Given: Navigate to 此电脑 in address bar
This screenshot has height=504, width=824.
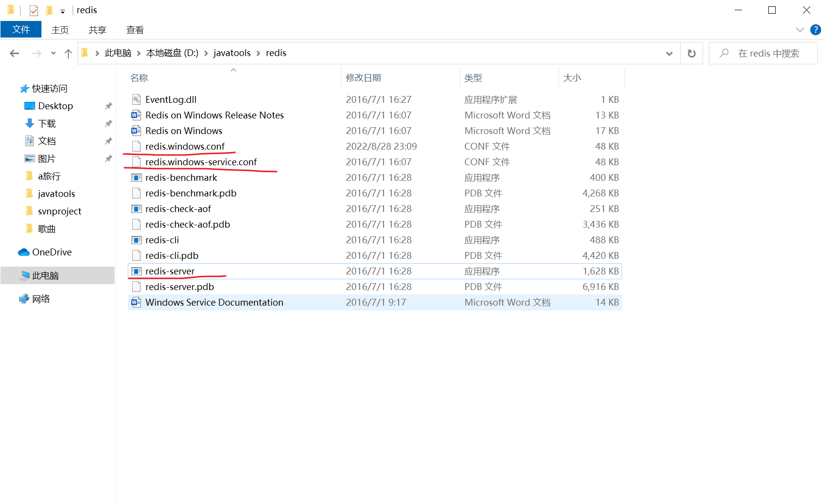Looking at the screenshot, I should [118, 53].
